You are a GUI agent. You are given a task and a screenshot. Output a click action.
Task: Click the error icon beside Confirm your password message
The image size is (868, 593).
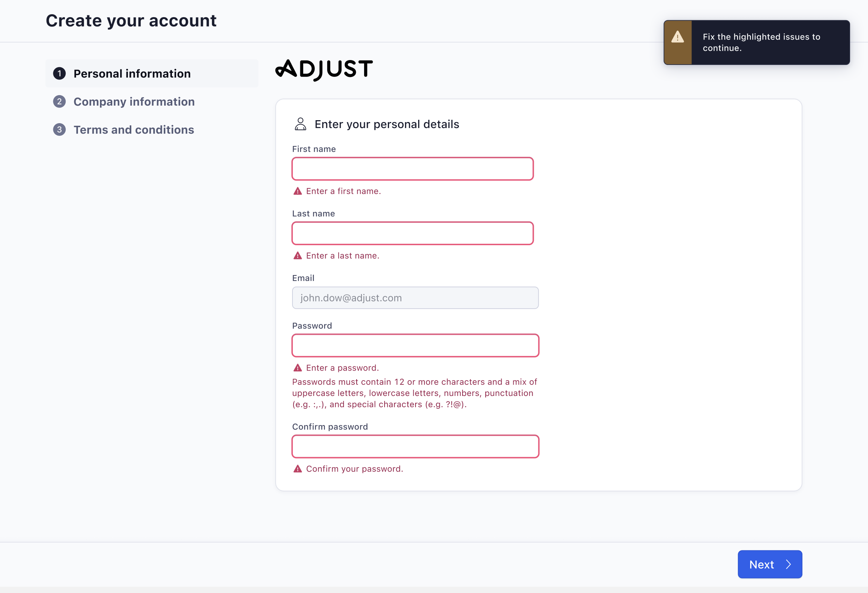[x=298, y=469]
